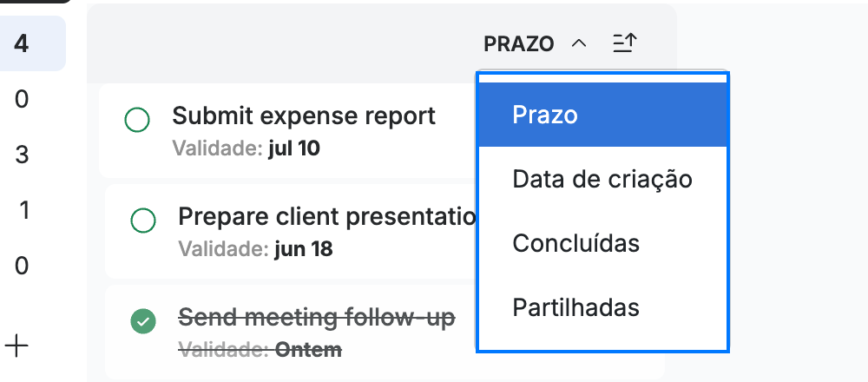Open the PRAZO sort selector label

[x=519, y=43]
